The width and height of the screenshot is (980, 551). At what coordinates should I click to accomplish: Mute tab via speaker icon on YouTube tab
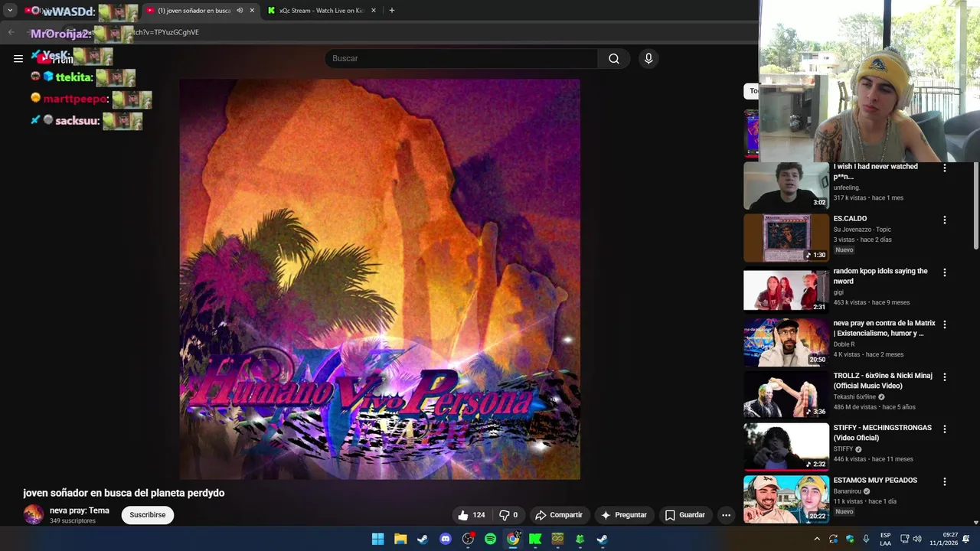coord(240,11)
